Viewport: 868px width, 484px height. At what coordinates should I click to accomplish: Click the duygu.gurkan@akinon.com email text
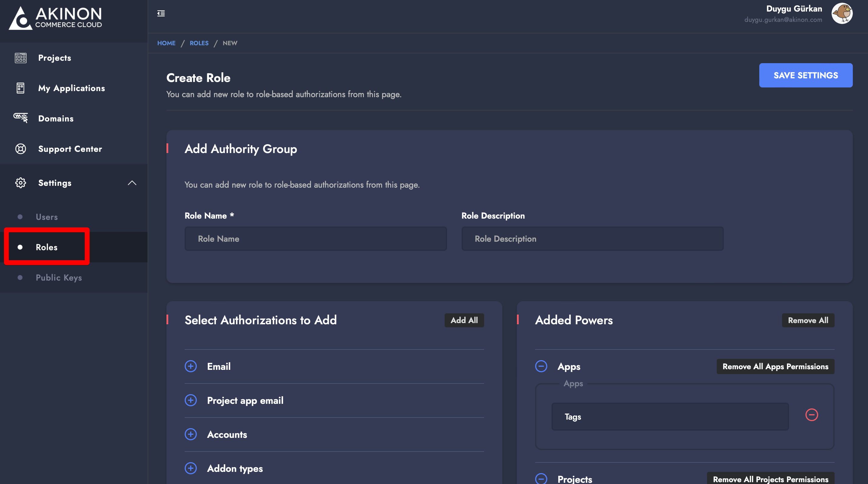pos(783,19)
